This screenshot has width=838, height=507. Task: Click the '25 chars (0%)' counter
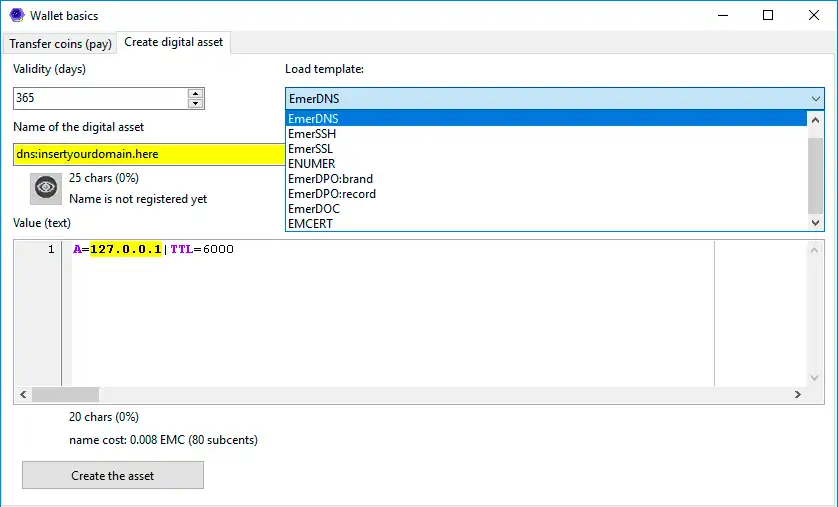point(104,178)
